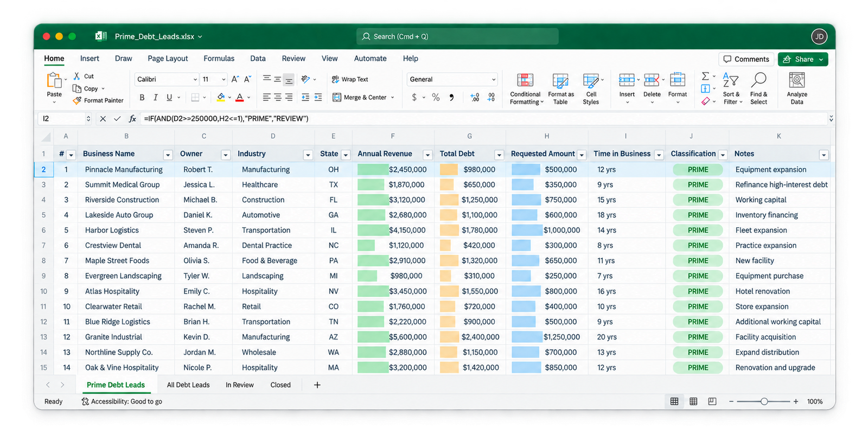Toggle Bold formatting
868x434 pixels.
tap(142, 98)
